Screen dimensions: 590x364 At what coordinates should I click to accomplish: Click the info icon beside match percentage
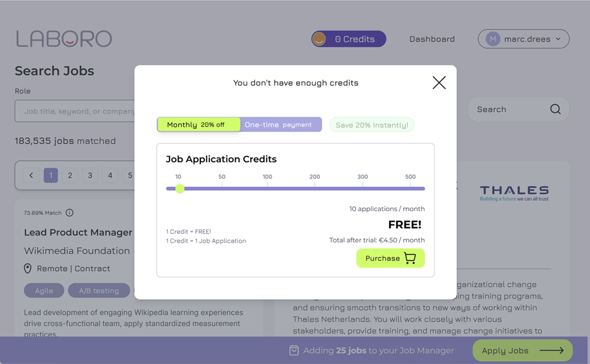pos(70,213)
